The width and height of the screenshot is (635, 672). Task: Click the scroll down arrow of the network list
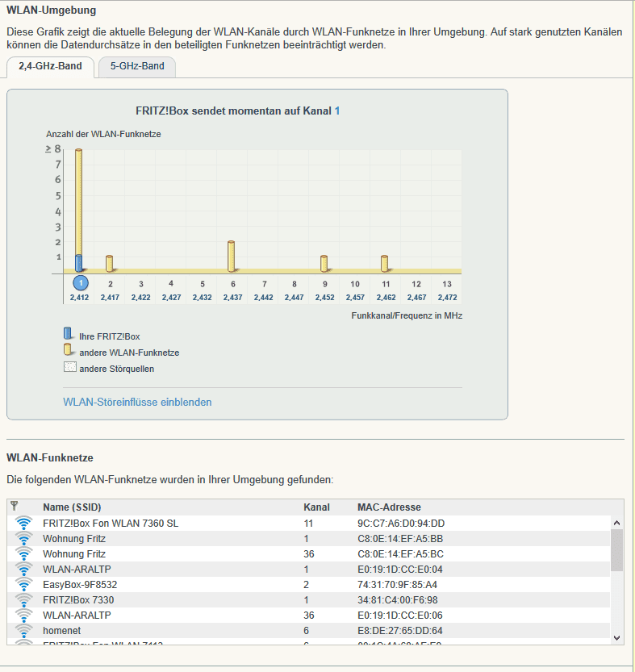(616, 637)
